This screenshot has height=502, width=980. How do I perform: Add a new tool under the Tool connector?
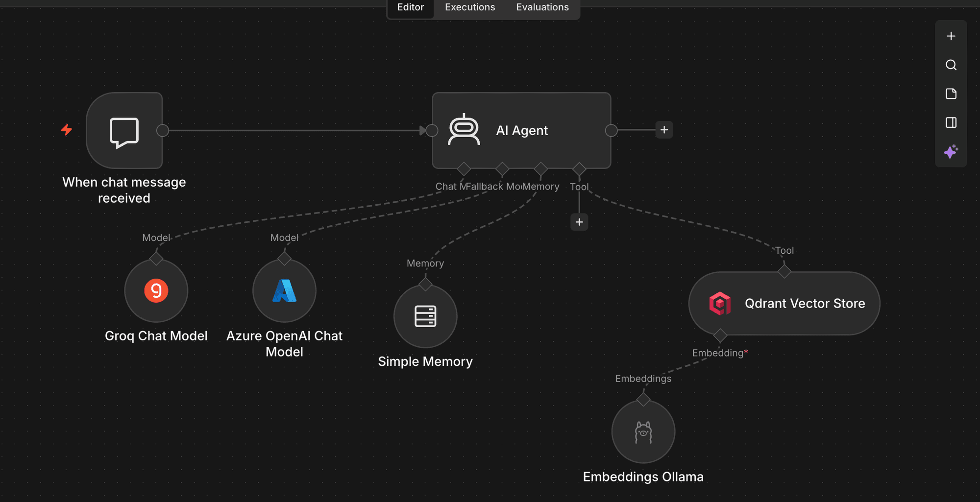(579, 222)
